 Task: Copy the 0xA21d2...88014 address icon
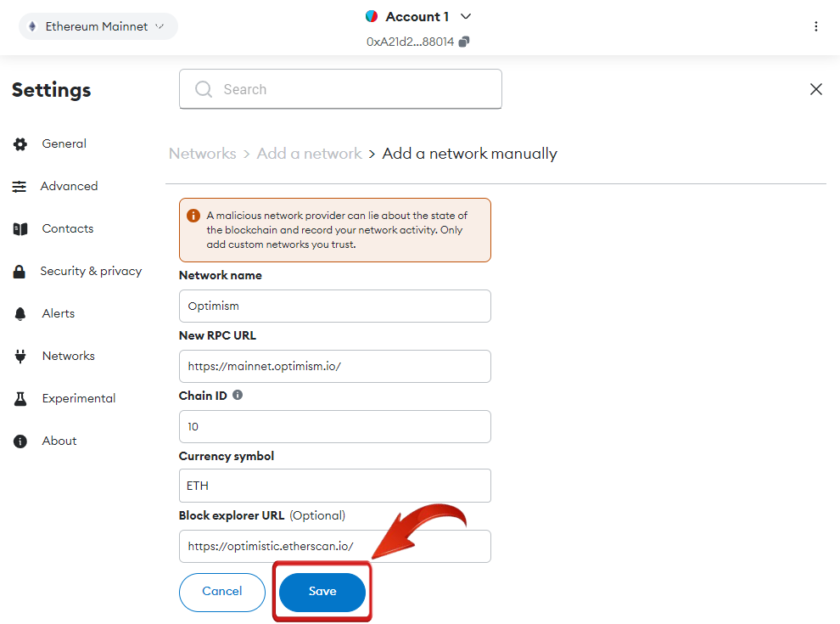coord(464,42)
